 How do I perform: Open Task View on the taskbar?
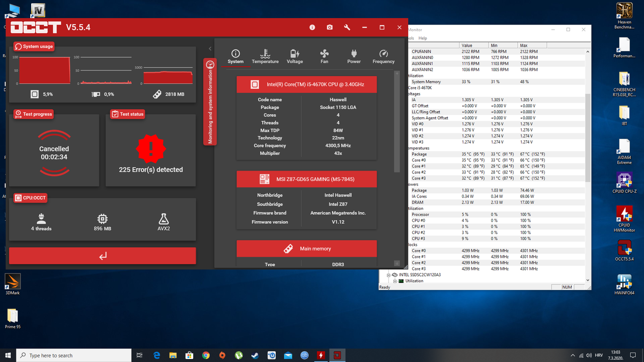[x=140, y=355]
